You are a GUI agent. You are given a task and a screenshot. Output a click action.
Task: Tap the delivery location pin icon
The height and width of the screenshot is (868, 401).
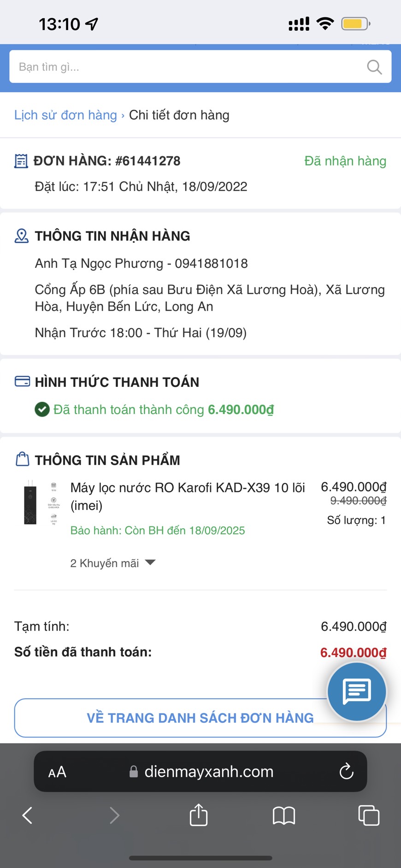[22, 236]
